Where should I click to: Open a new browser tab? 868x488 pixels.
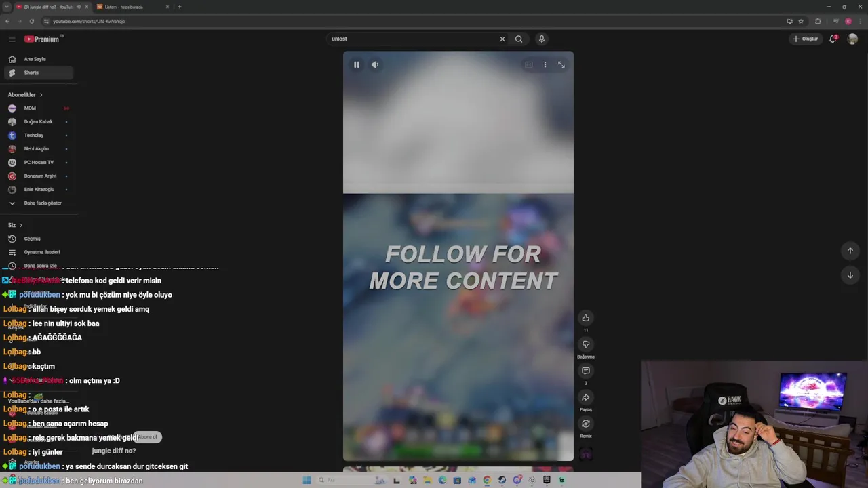coord(180,7)
